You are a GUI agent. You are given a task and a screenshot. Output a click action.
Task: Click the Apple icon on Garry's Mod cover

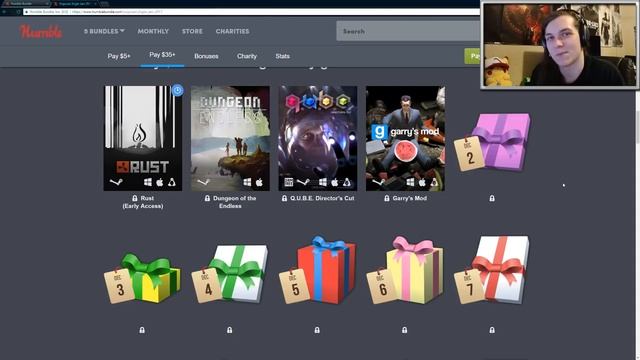(422, 182)
